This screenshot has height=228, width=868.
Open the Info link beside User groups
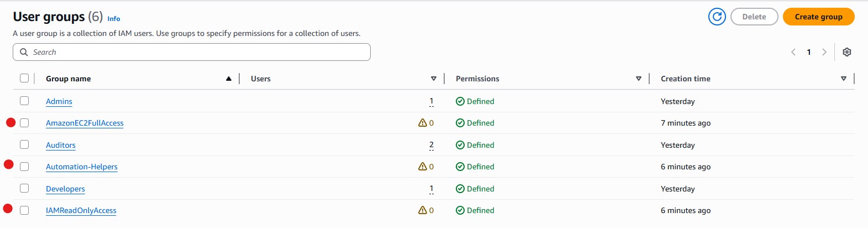(x=114, y=18)
